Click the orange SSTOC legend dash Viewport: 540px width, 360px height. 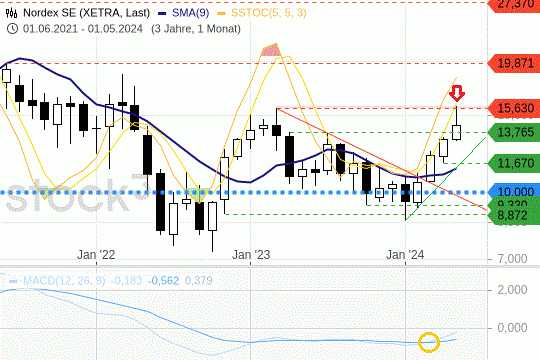coord(221,13)
